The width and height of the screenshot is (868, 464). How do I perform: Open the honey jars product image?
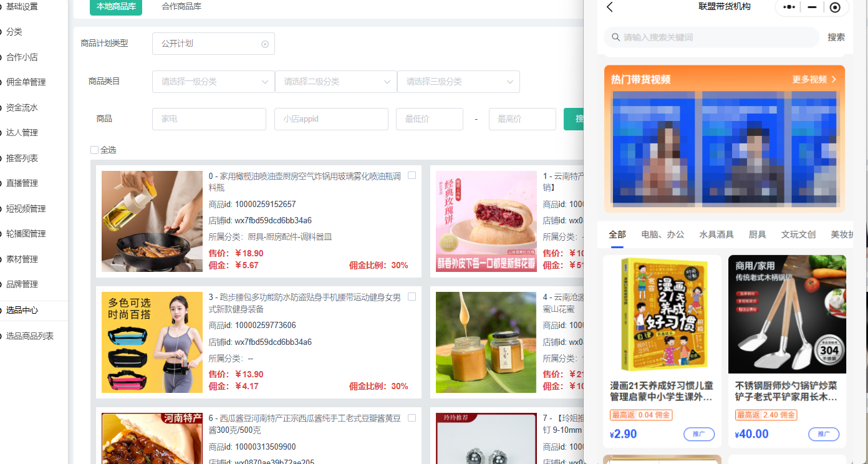click(x=486, y=342)
